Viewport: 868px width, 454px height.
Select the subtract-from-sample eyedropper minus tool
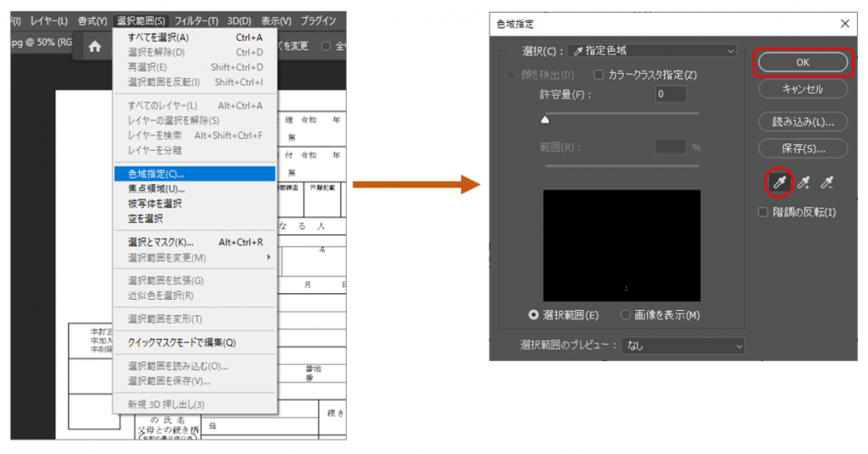coord(827,182)
